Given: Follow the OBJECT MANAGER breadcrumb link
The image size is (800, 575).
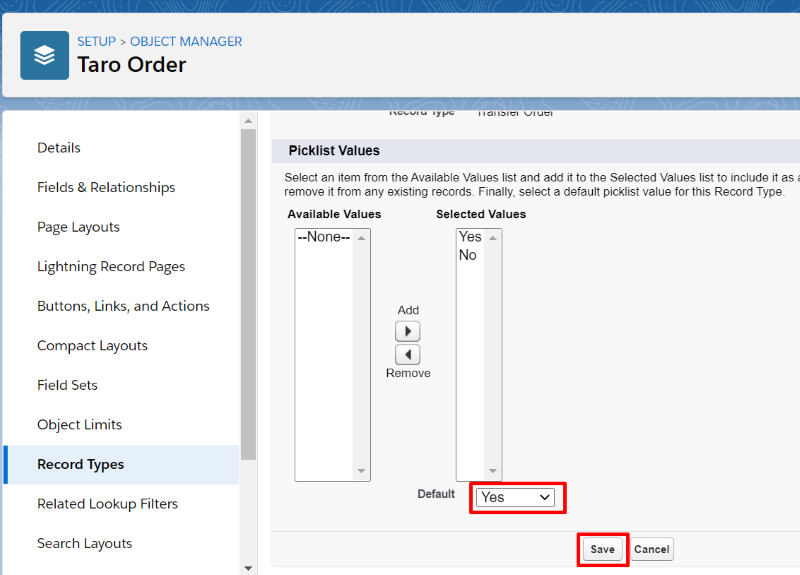Looking at the screenshot, I should point(186,41).
